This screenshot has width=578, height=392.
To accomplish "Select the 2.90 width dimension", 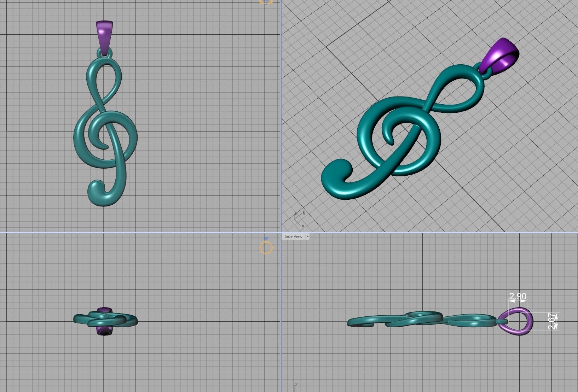I will 518,296.
